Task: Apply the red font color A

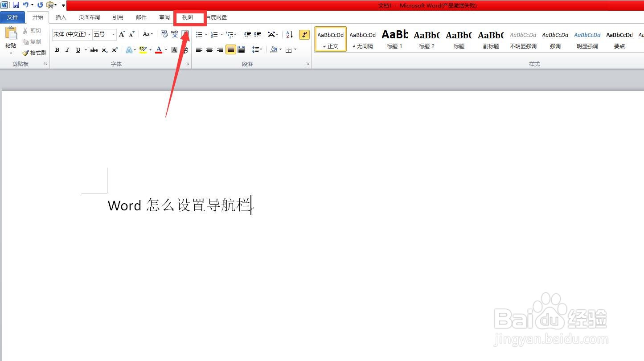Action: tap(159, 50)
